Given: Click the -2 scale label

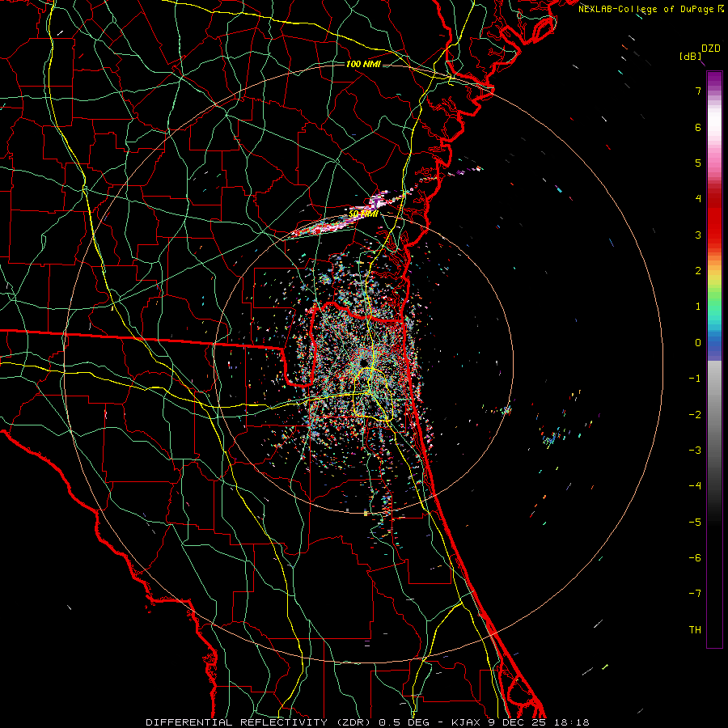Looking at the screenshot, I should coord(695,415).
